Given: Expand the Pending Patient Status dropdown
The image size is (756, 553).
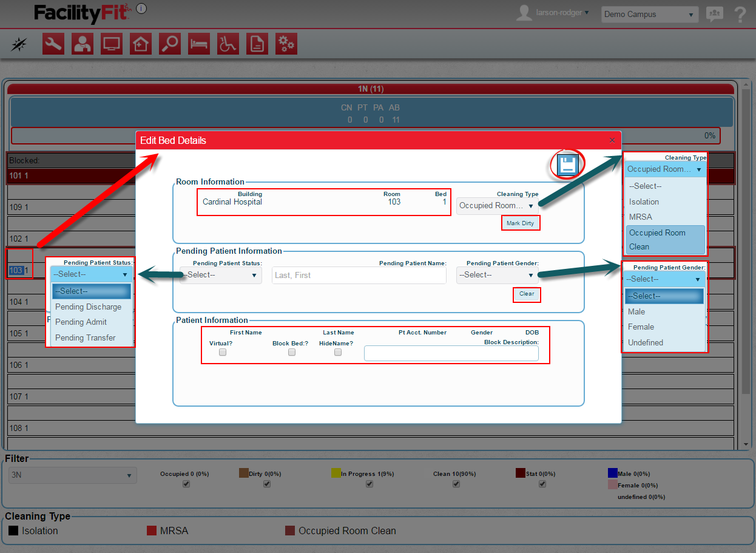Looking at the screenshot, I should [221, 275].
